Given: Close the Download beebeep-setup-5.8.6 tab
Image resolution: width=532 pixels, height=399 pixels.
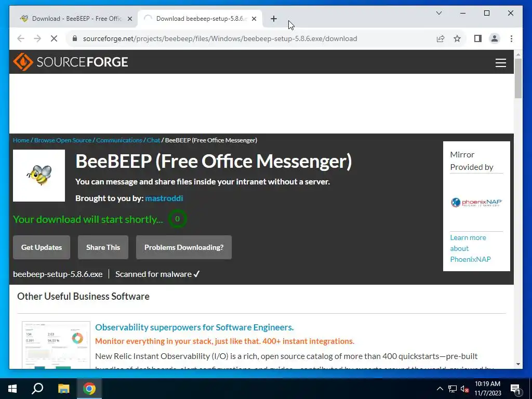Looking at the screenshot, I should 254,19.
